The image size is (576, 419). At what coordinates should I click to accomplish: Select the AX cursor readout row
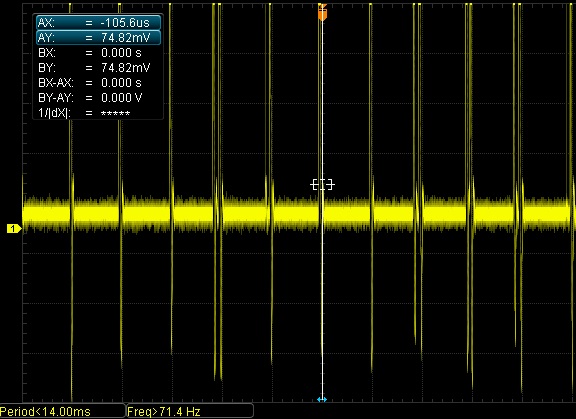point(98,23)
